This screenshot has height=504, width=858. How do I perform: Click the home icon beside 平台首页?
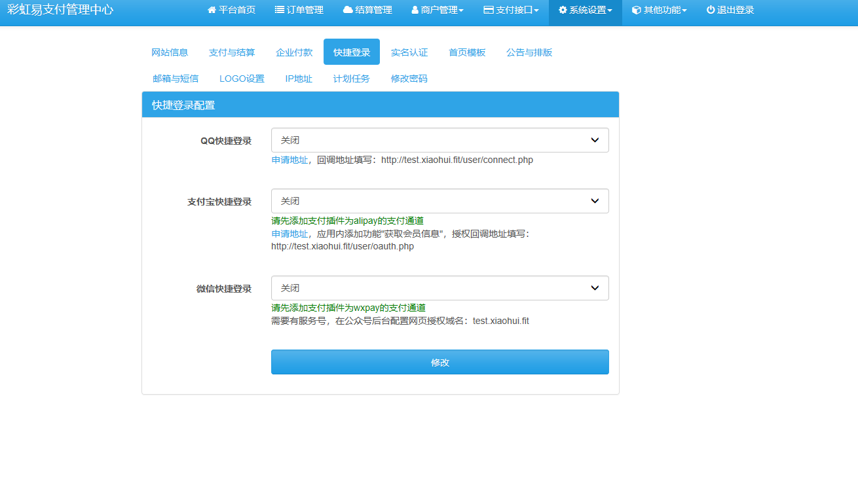click(x=212, y=10)
